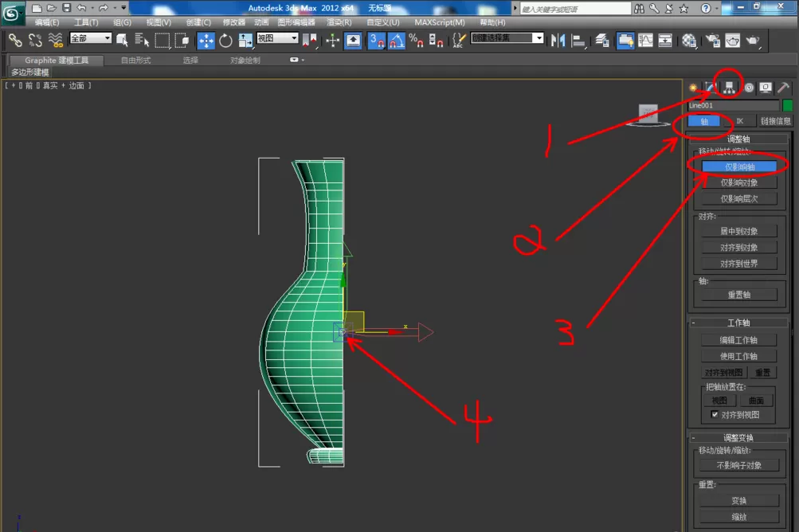Open the Modify command panel tab
This screenshot has width=799, height=532.
coord(711,88)
